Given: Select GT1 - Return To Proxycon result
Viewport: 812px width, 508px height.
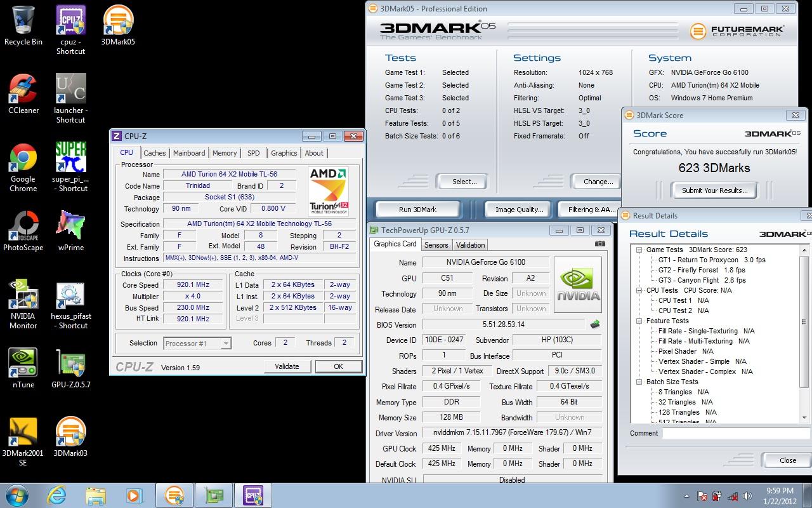Looking at the screenshot, I should [712, 260].
